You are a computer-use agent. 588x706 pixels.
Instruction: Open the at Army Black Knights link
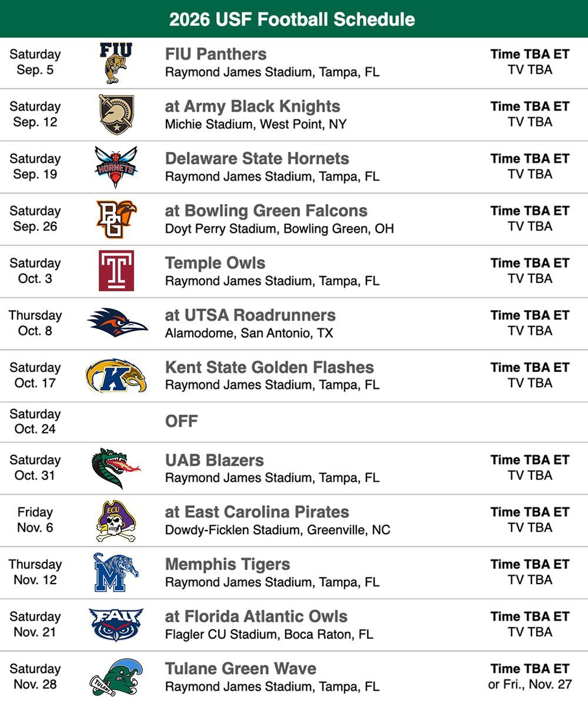252,106
